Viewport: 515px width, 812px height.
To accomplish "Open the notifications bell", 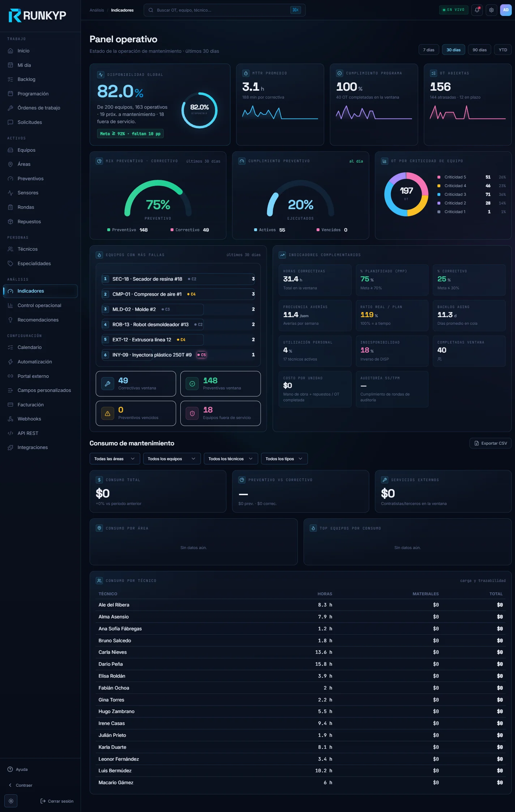I will tap(477, 10).
